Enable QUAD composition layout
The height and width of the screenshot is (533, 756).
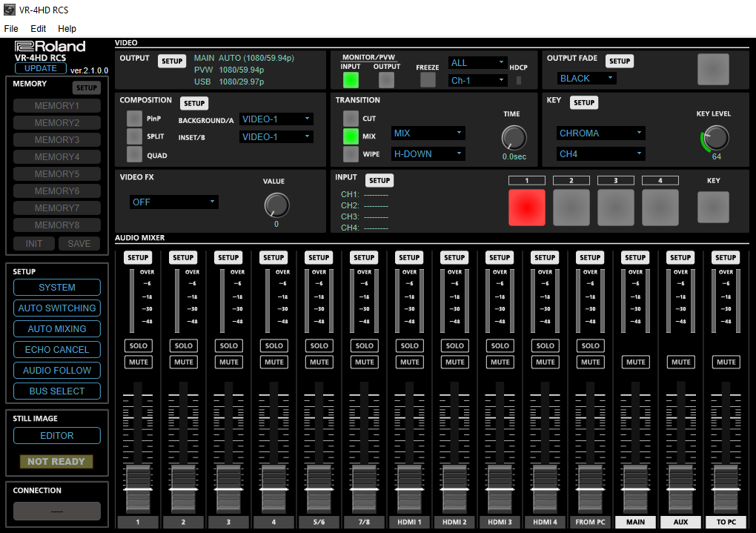tap(134, 154)
